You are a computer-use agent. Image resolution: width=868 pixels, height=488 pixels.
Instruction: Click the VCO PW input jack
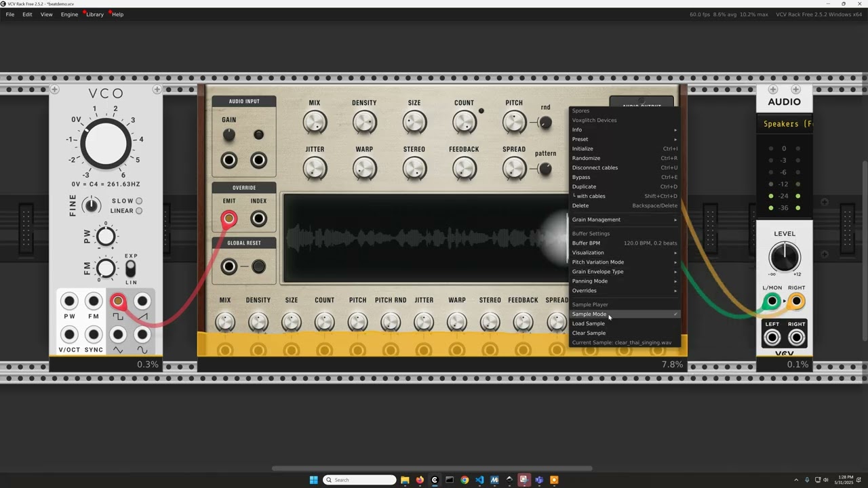click(x=69, y=301)
